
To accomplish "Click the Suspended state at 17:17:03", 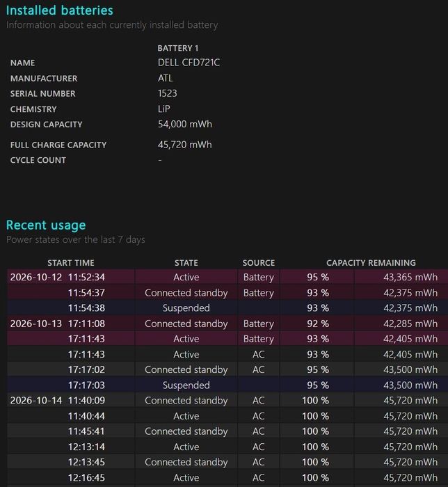I will click(186, 385).
